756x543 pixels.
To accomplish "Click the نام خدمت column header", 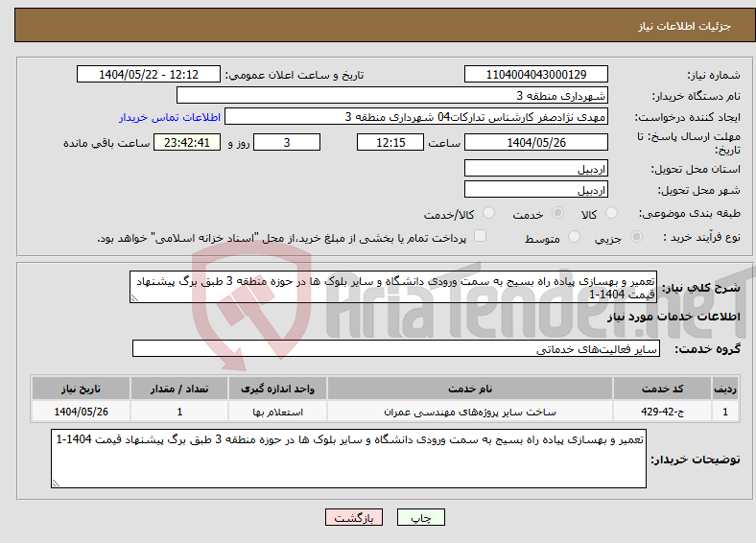I will (x=470, y=389).
